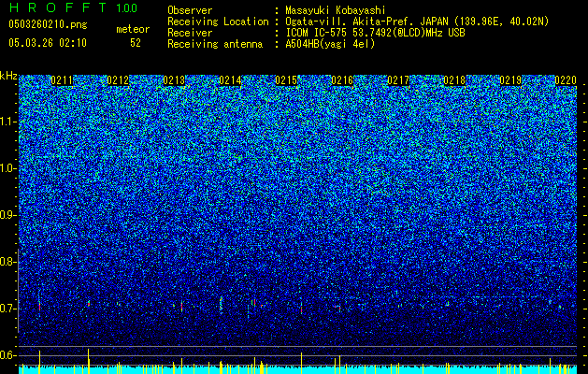Select the filename 0503260210.png

click(x=48, y=24)
